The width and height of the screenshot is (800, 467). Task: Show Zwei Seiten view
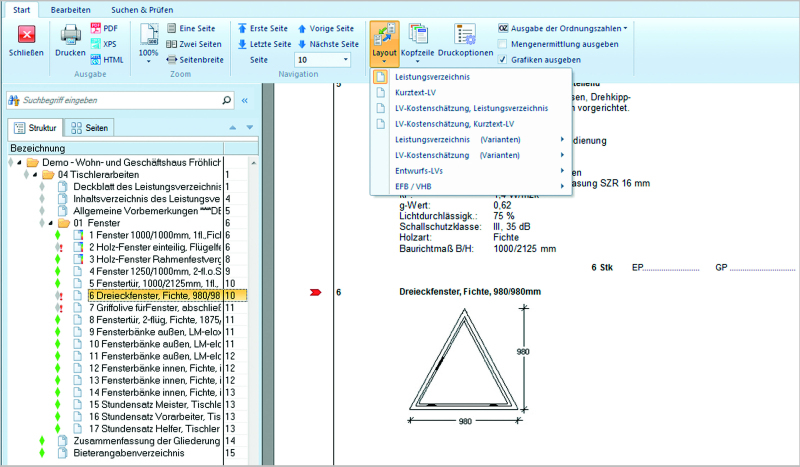point(194,44)
